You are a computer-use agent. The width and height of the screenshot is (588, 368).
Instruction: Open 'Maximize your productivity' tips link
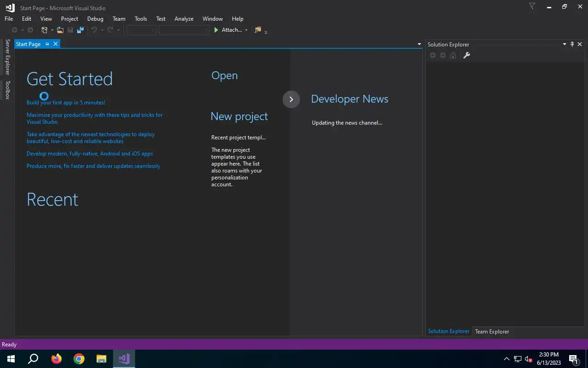pyautogui.click(x=95, y=118)
